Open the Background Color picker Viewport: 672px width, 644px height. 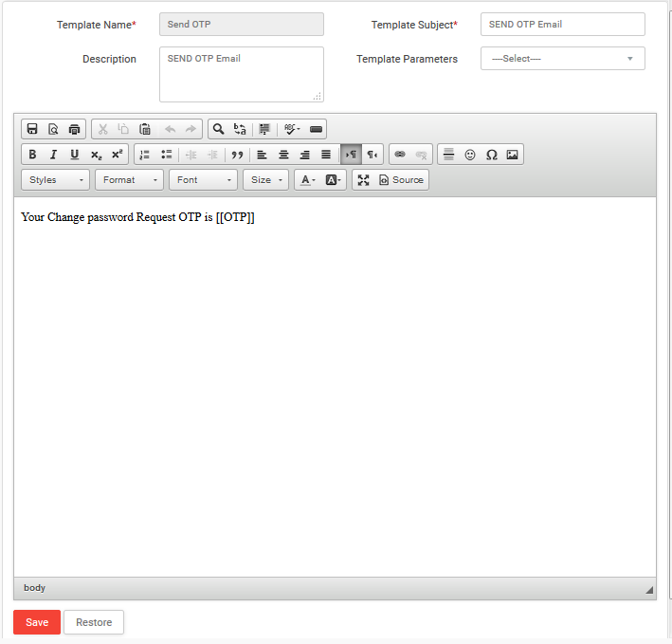point(333,179)
